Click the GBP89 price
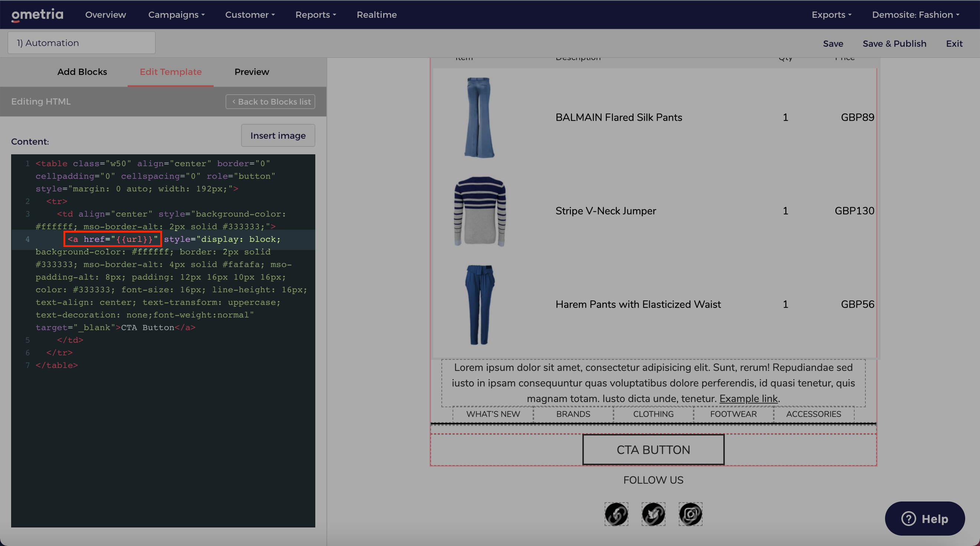980x546 pixels. (858, 118)
